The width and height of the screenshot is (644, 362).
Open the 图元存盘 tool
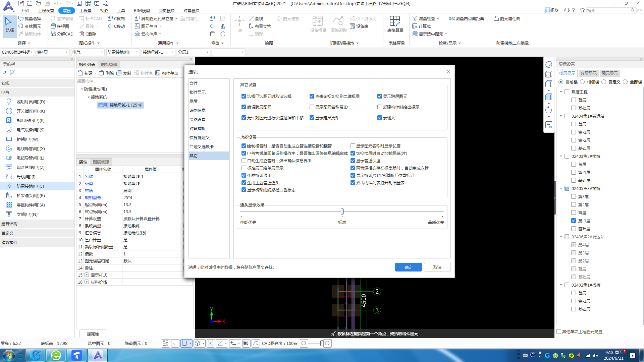click(148, 26)
